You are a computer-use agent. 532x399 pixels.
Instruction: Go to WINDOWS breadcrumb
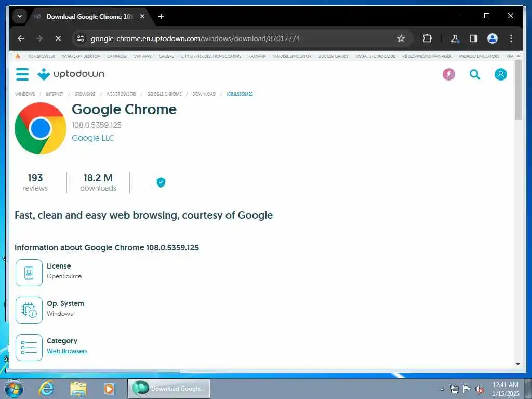(25, 94)
